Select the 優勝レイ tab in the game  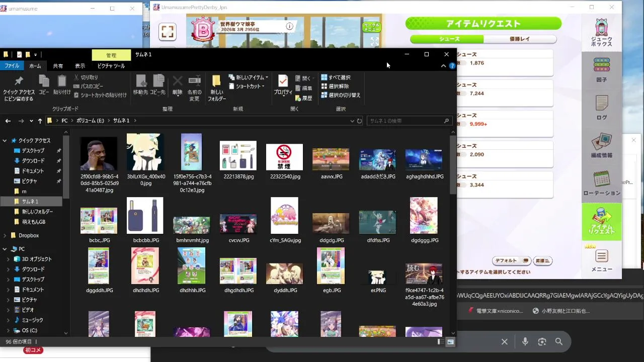520,39
